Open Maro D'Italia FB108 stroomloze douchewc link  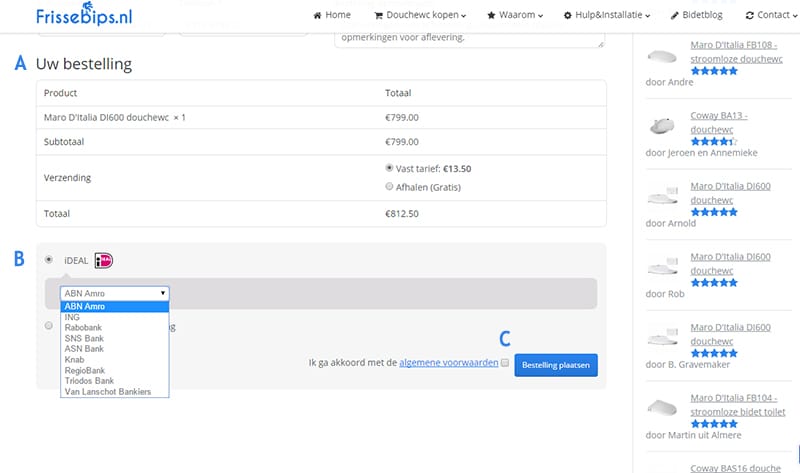click(x=736, y=52)
